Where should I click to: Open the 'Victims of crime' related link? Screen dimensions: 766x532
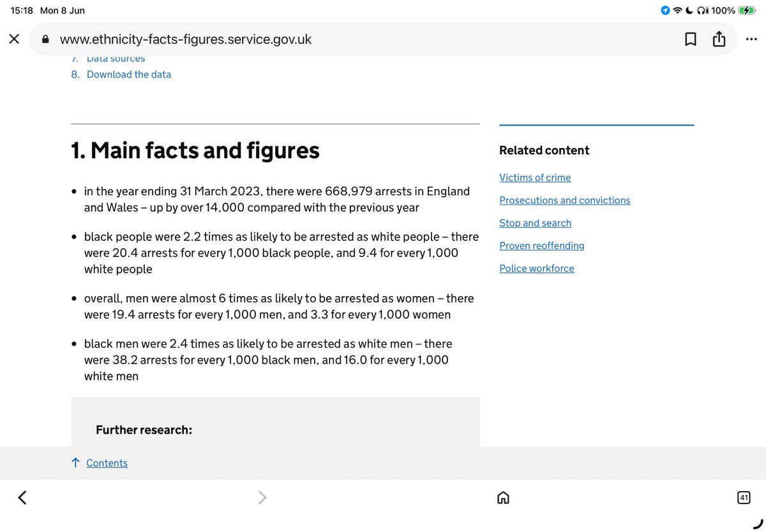[x=535, y=177]
